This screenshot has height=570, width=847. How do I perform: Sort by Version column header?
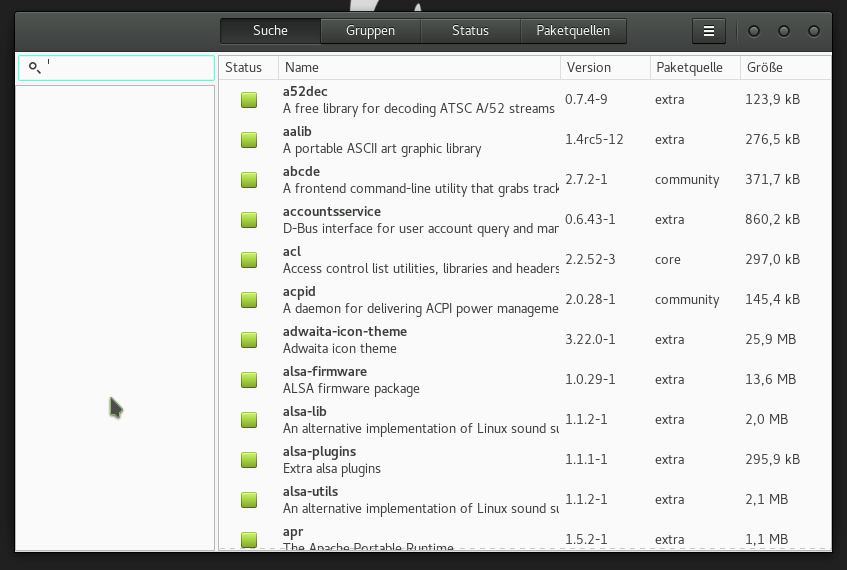tap(603, 68)
